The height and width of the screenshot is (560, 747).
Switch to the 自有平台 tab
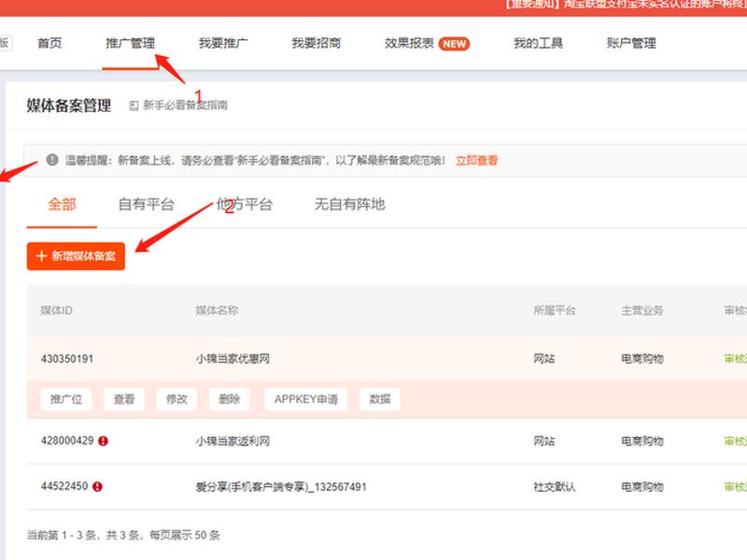(147, 204)
